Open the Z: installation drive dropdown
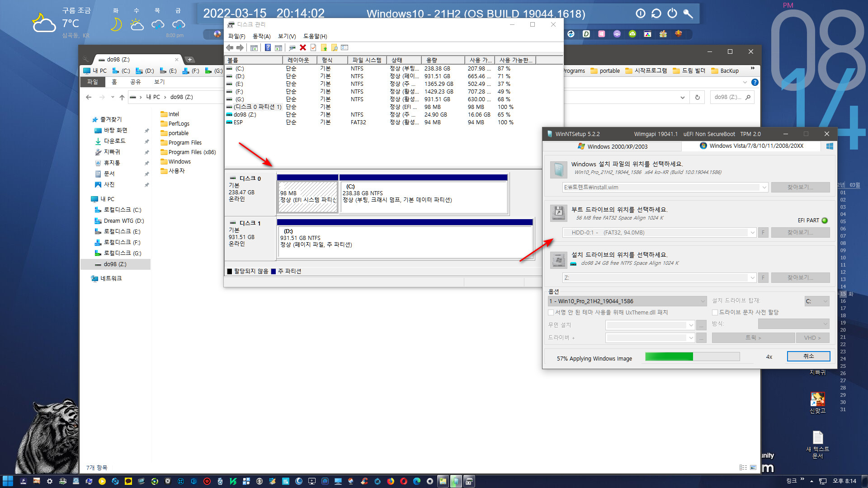The width and height of the screenshot is (868, 488). tap(753, 278)
